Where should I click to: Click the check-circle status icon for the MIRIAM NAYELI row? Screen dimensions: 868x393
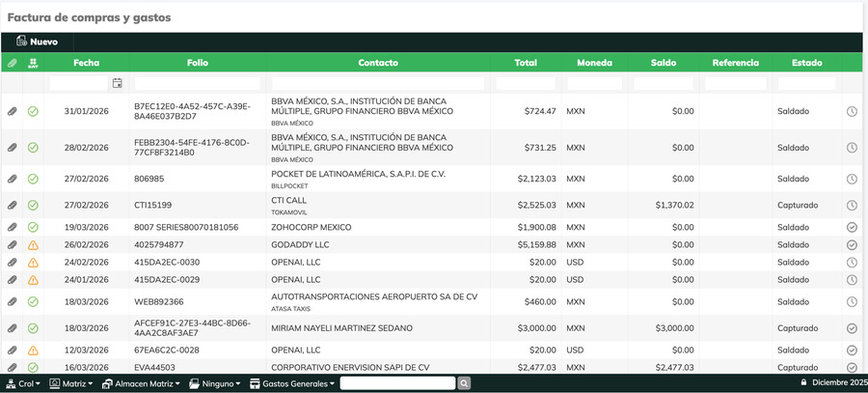click(x=852, y=328)
